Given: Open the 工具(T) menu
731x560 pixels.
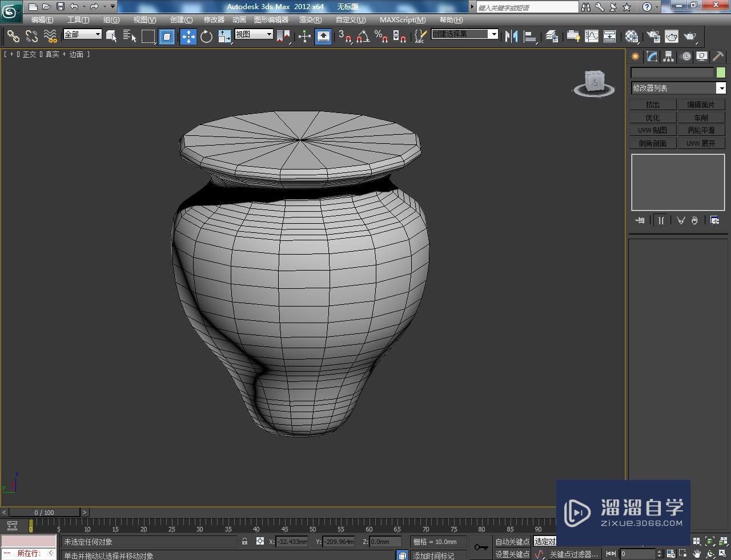Looking at the screenshot, I should point(78,19).
